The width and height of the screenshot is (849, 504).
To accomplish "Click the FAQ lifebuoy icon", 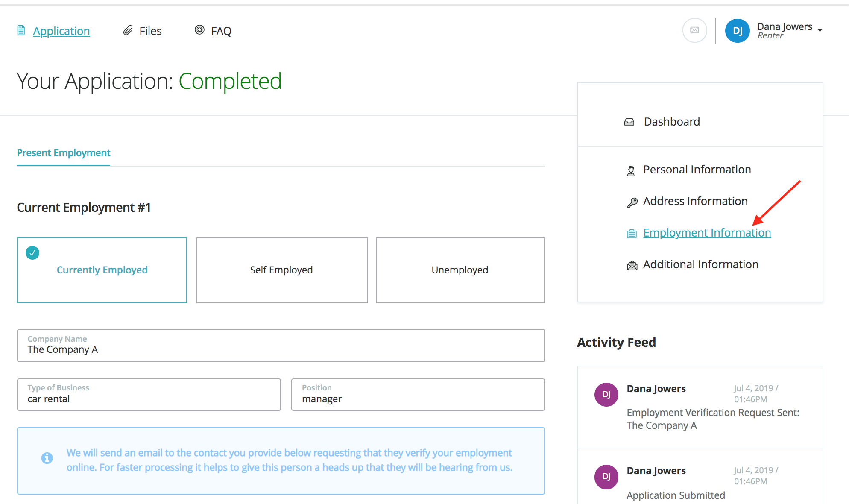I will pyautogui.click(x=199, y=30).
